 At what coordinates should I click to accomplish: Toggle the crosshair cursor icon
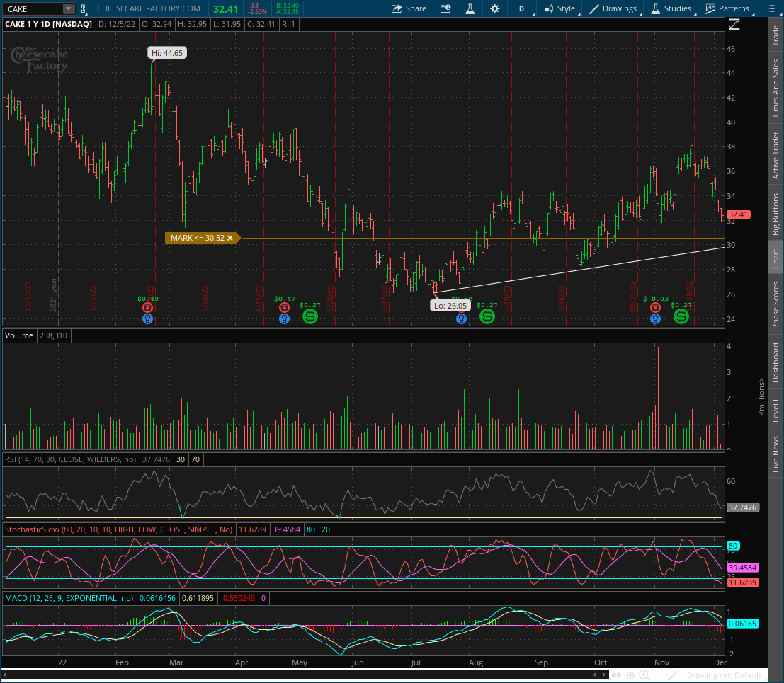(630, 675)
